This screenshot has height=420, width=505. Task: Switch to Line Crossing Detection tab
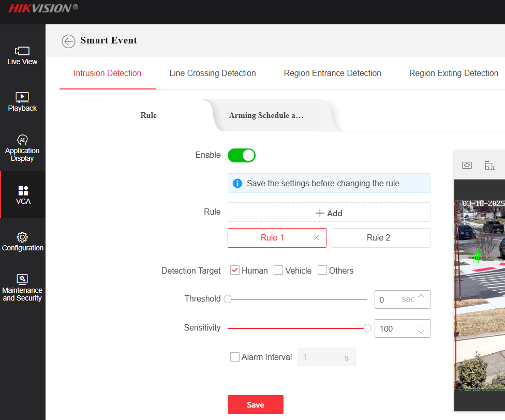click(213, 73)
